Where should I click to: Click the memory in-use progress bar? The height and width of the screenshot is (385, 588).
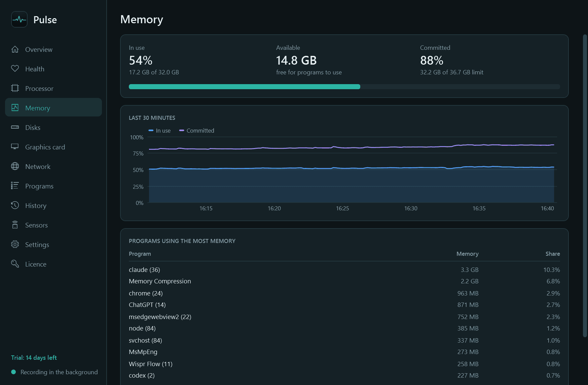tap(344, 87)
